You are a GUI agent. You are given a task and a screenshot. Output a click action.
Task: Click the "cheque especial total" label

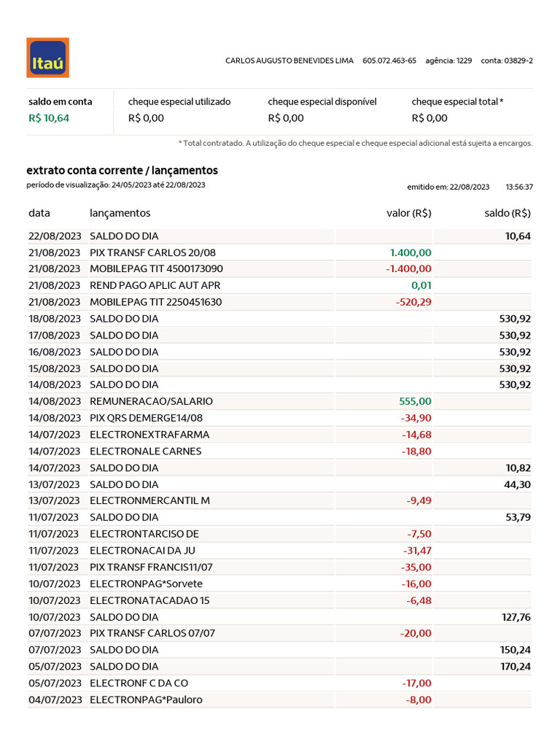tap(457, 102)
